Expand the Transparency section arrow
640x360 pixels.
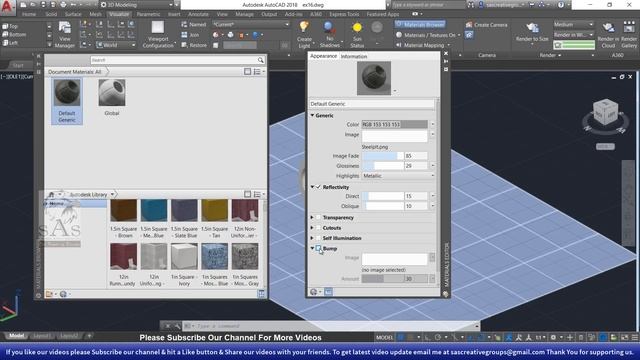[313, 218]
